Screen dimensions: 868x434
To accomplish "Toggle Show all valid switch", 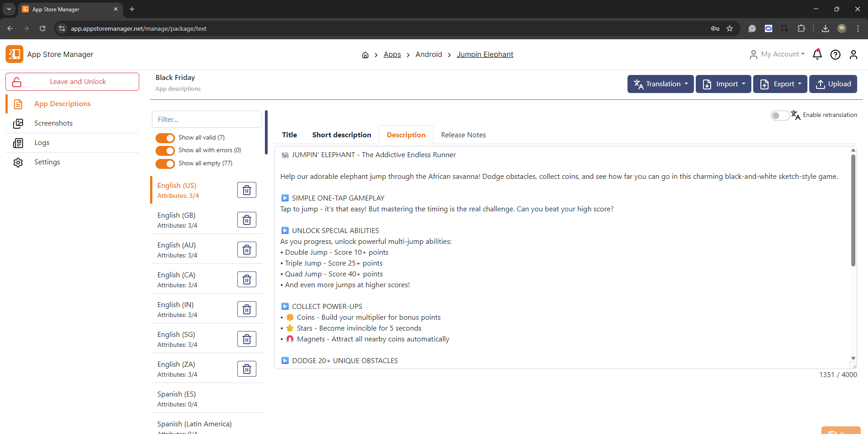I will point(165,138).
